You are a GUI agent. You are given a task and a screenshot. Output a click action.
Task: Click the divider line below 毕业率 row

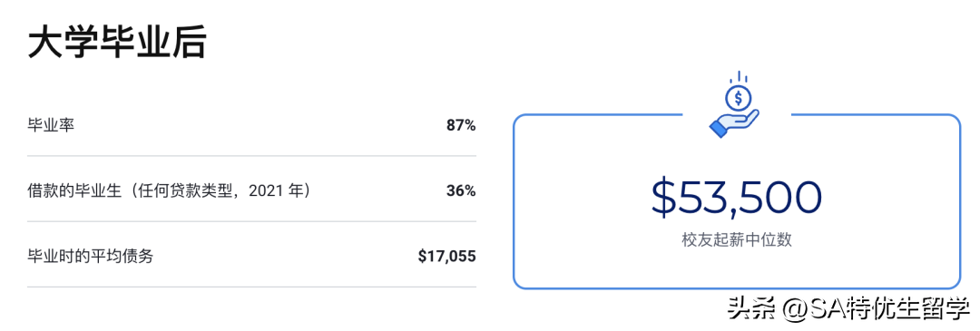pyautogui.click(x=252, y=155)
